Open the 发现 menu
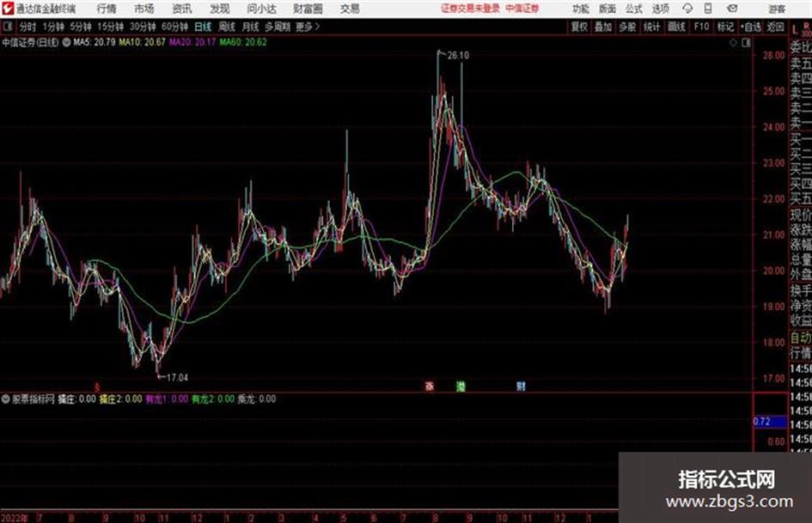This screenshot has width=812, height=523. pos(220,9)
